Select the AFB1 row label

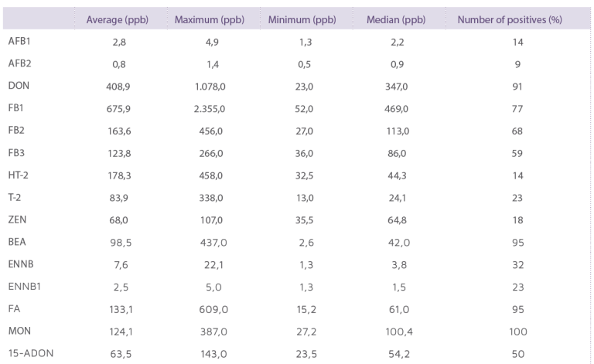point(19,41)
